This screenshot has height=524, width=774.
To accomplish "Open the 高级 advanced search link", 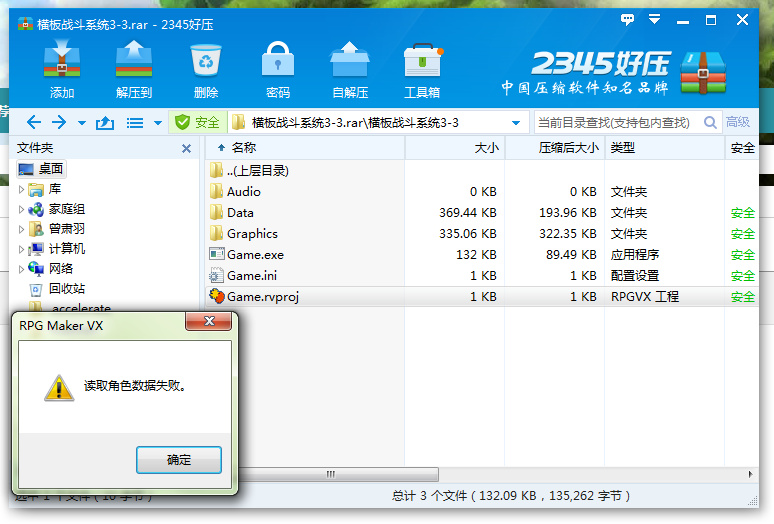I will coord(738,121).
